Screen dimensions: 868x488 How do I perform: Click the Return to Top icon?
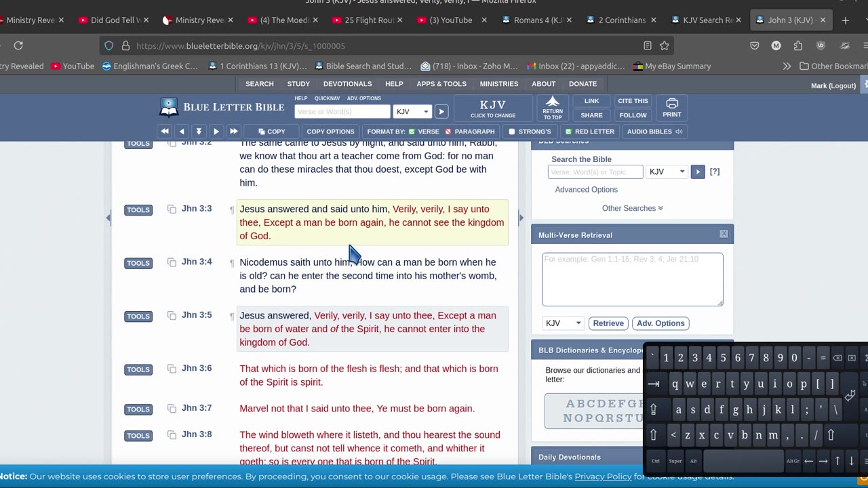553,108
